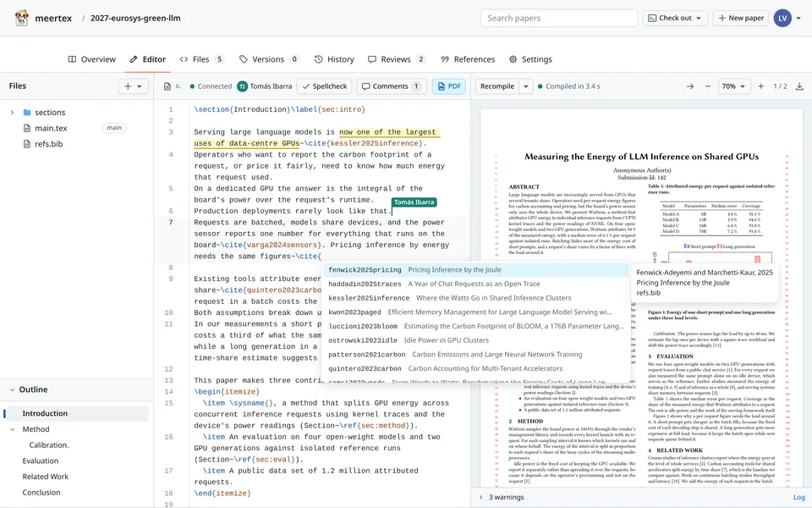This screenshot has width=812, height=508.
Task: Expand the sections folder
Action: pos(13,113)
